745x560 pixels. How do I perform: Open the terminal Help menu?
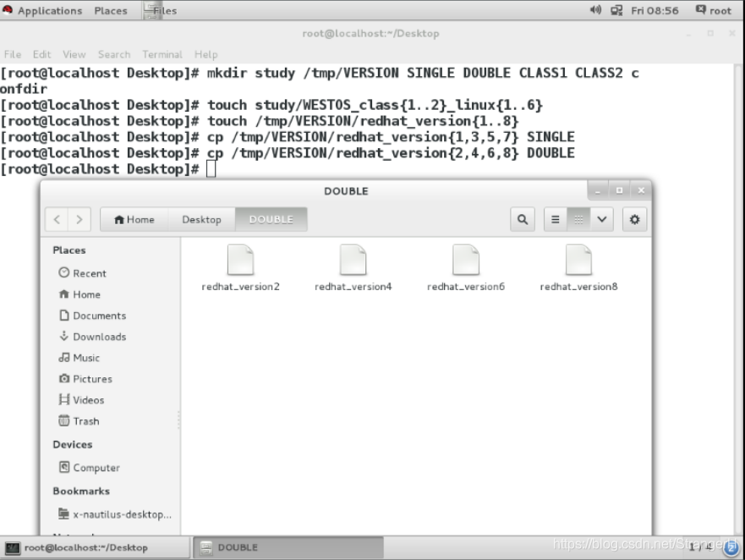[x=205, y=54]
